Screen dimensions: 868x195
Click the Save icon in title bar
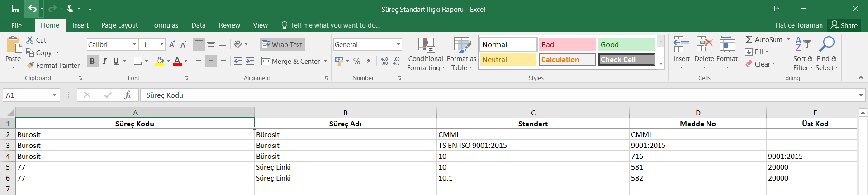tap(16, 9)
